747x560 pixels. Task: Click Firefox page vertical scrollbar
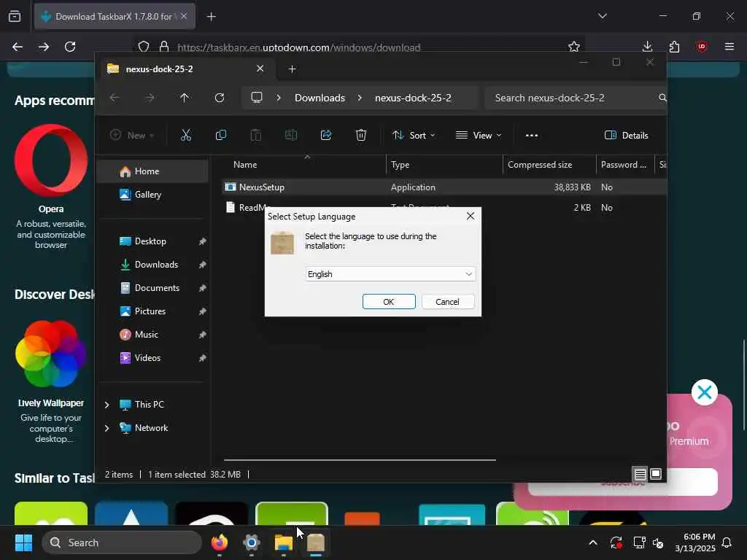[x=743, y=385]
